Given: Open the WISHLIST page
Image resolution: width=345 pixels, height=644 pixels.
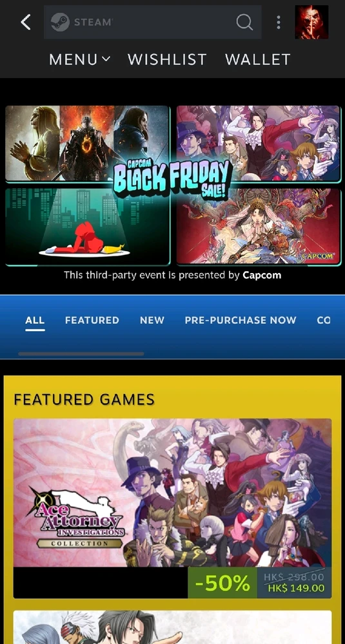Looking at the screenshot, I should pyautogui.click(x=167, y=59).
